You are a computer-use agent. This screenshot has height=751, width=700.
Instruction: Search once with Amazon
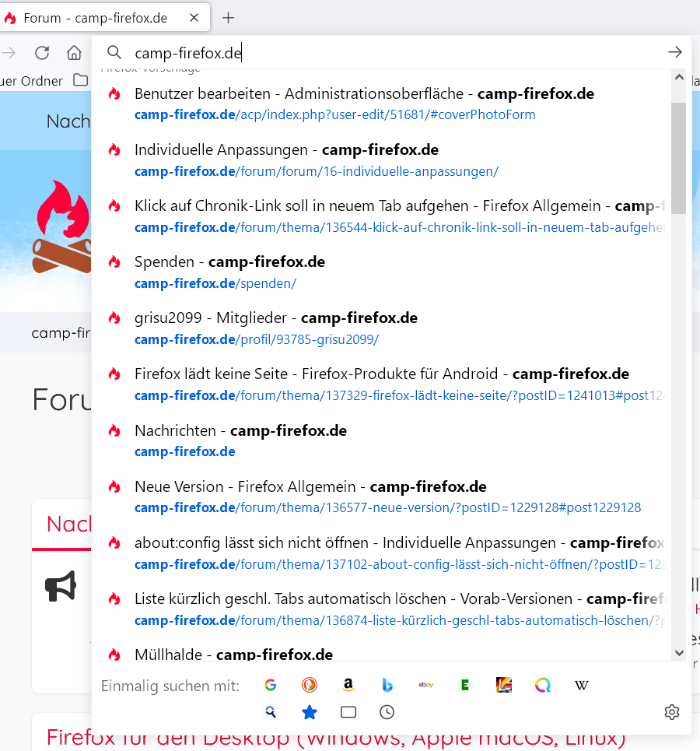tap(348, 685)
